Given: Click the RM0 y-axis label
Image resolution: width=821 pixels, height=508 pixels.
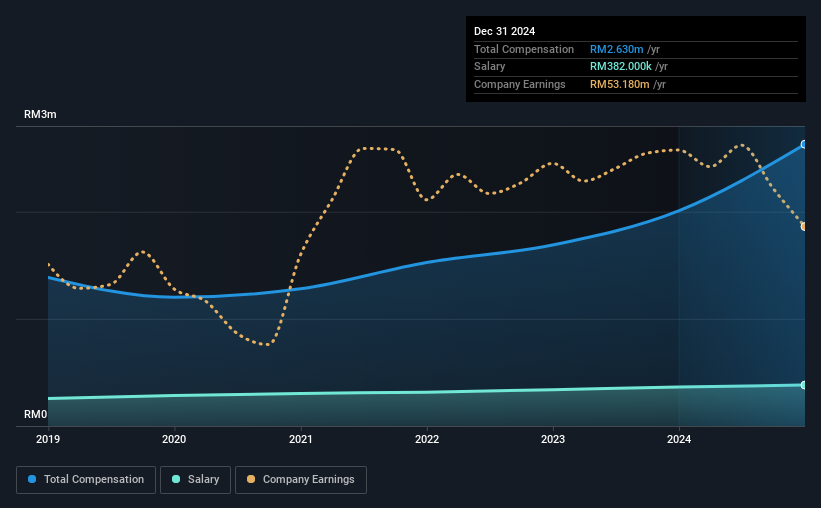Looking at the screenshot, I should point(36,414).
